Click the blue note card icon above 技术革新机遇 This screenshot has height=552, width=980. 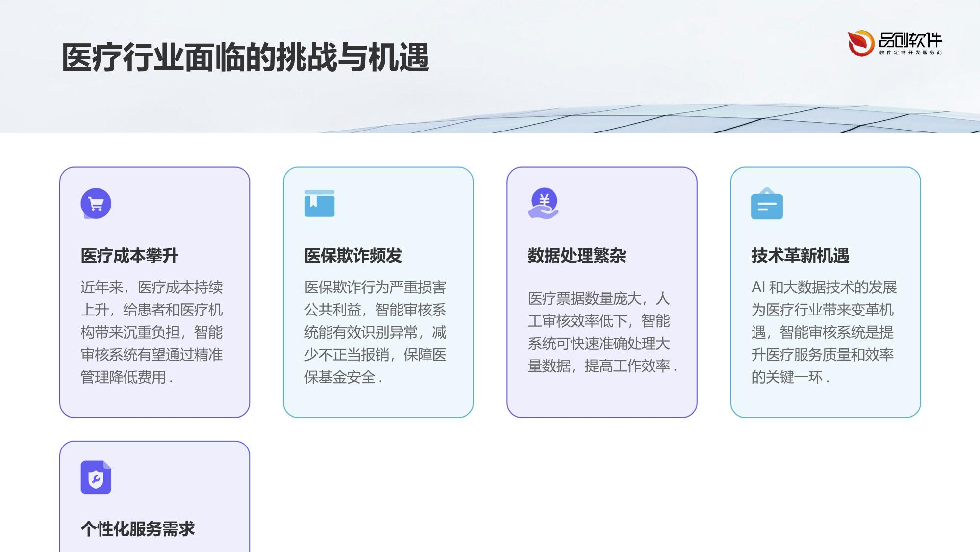pos(767,203)
